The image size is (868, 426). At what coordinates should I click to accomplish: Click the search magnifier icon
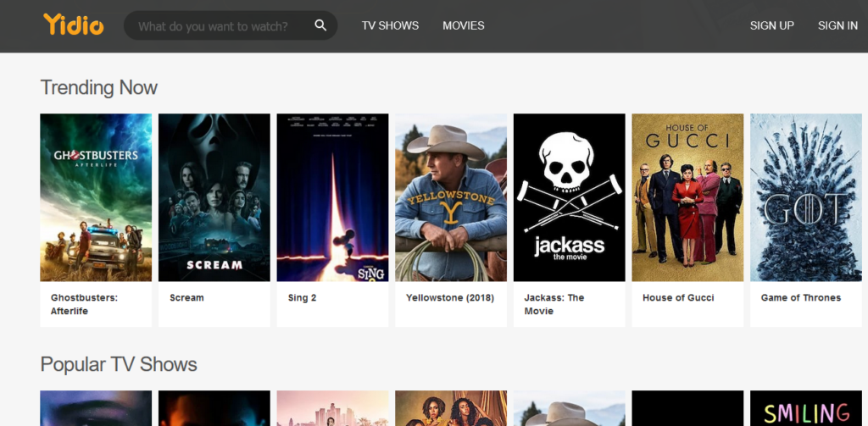[x=320, y=25]
